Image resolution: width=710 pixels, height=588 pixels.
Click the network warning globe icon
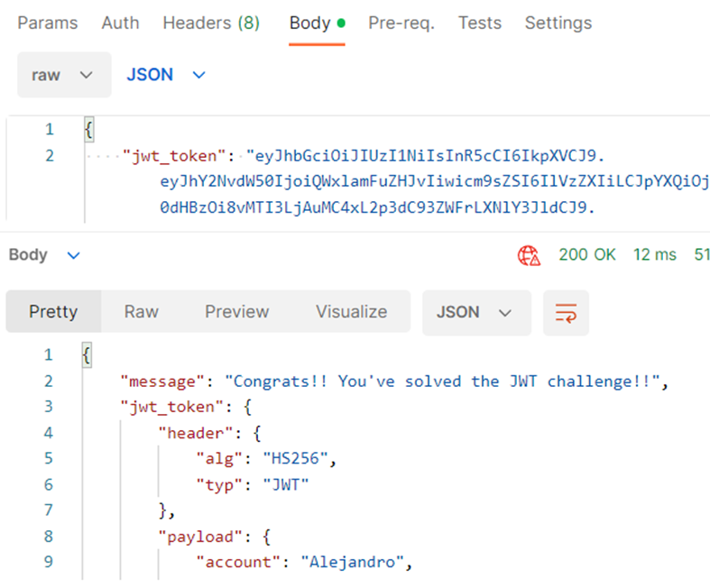(x=529, y=256)
